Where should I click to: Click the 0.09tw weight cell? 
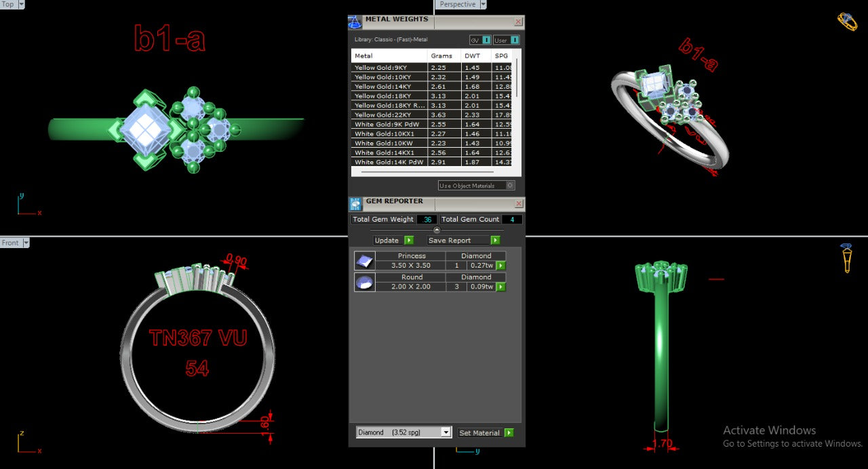pyautogui.click(x=481, y=287)
